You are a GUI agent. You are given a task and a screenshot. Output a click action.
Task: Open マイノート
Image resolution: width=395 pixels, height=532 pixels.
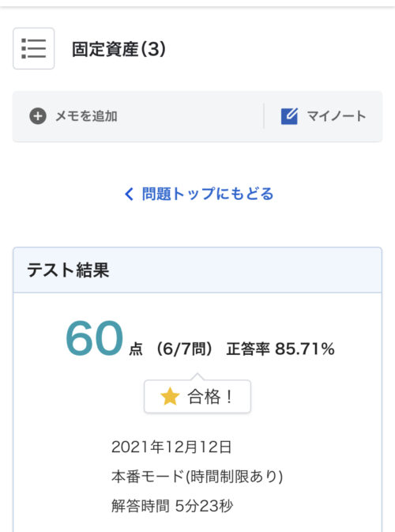click(323, 116)
